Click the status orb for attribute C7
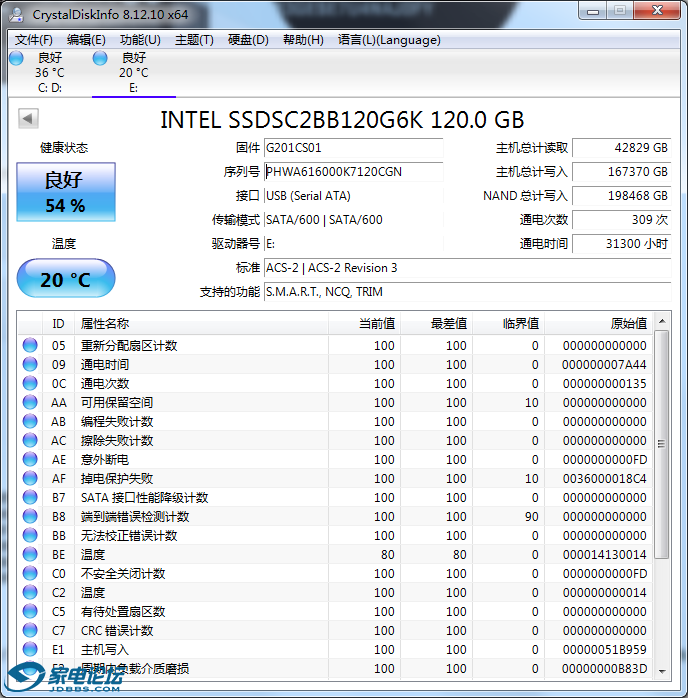Image resolution: width=688 pixels, height=698 pixels. (x=30, y=630)
